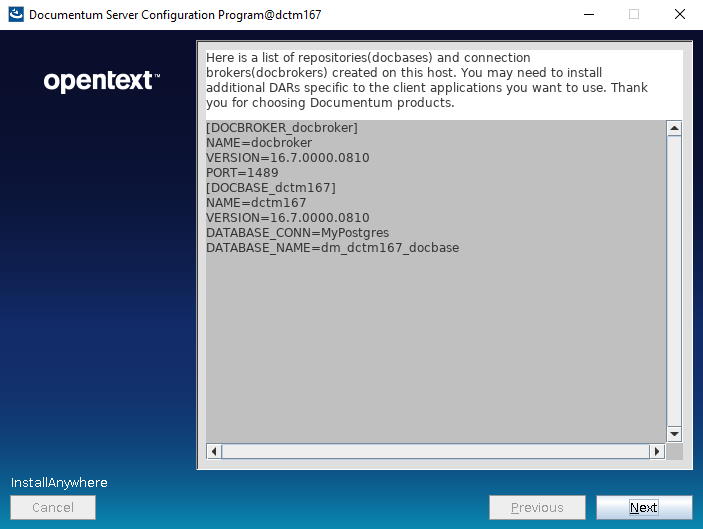Select the PORT=1489 line
The width and height of the screenshot is (703, 529).
pos(242,172)
